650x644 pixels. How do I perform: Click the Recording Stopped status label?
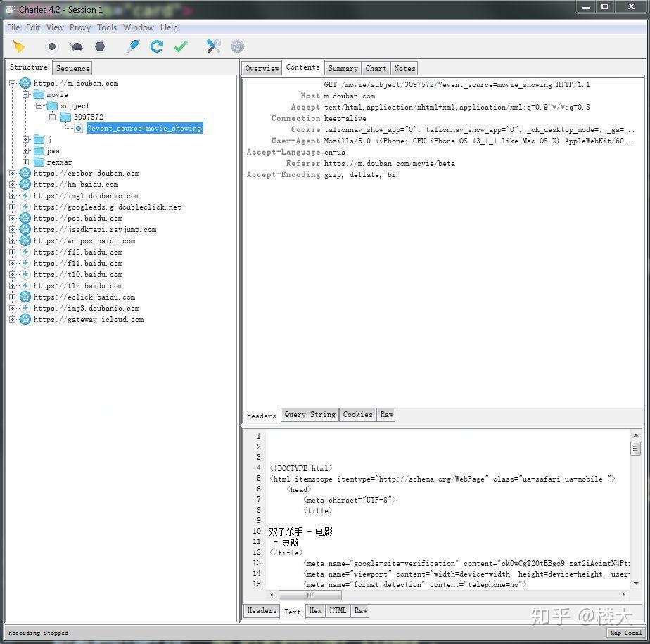point(38,633)
